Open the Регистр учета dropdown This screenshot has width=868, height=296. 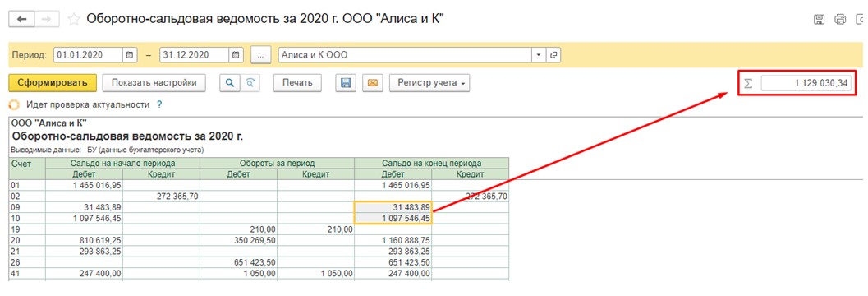click(429, 82)
